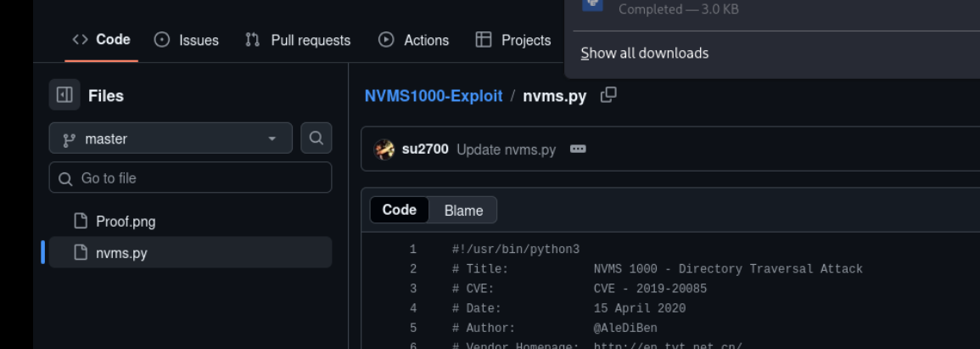Image resolution: width=980 pixels, height=349 pixels.
Task: Copy the file path with the copy icon
Action: 608,95
